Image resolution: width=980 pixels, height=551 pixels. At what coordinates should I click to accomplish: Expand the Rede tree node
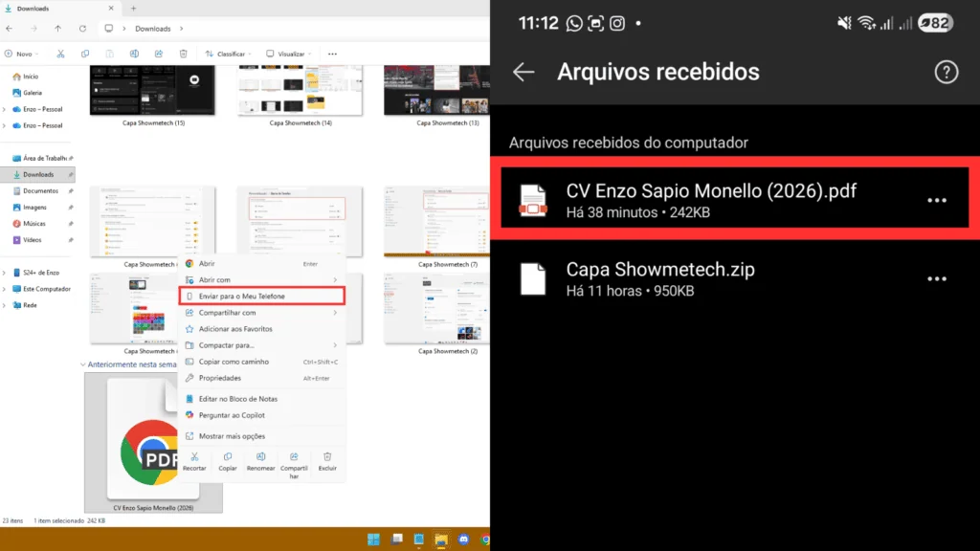[x=5, y=305]
